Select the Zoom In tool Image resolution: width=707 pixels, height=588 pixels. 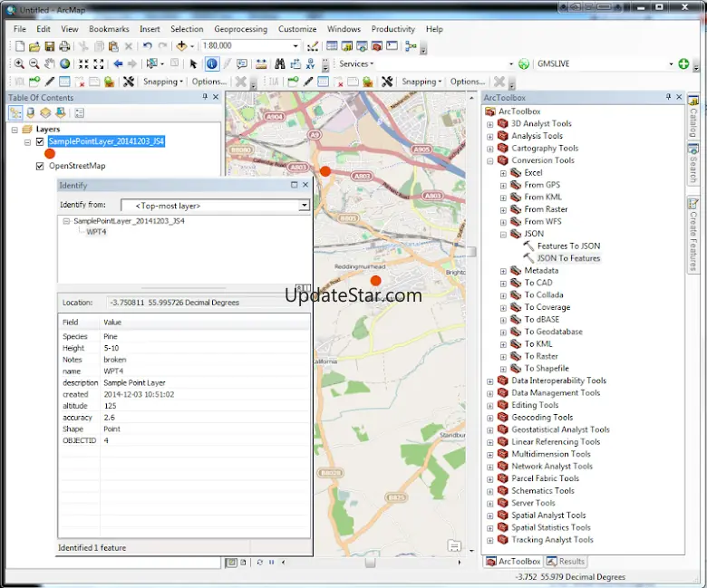19,64
